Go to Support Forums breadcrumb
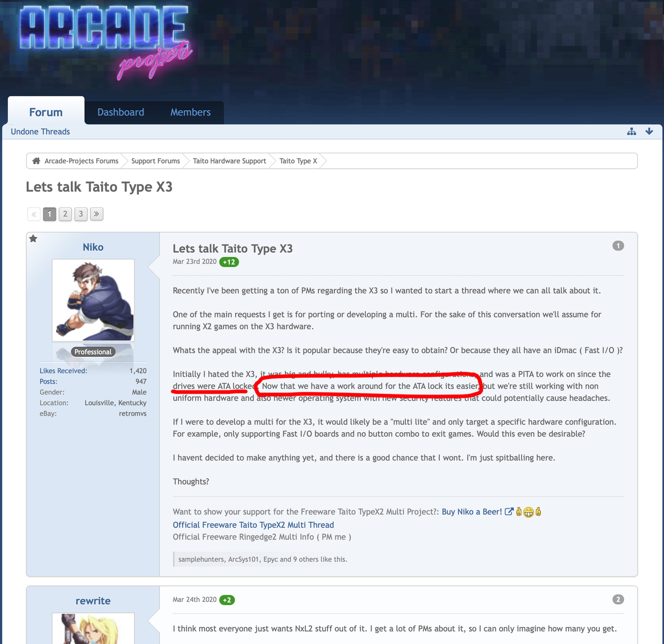The width and height of the screenshot is (664, 644). (x=155, y=161)
